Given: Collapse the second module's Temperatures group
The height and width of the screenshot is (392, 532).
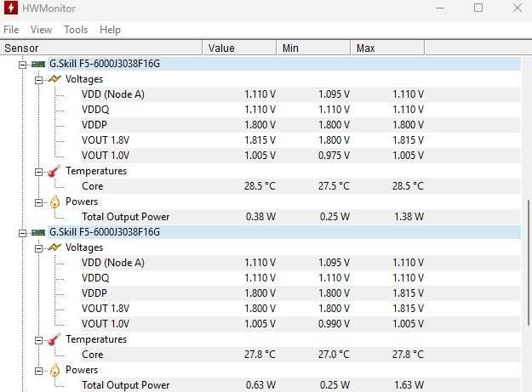Looking at the screenshot, I should point(38,340).
